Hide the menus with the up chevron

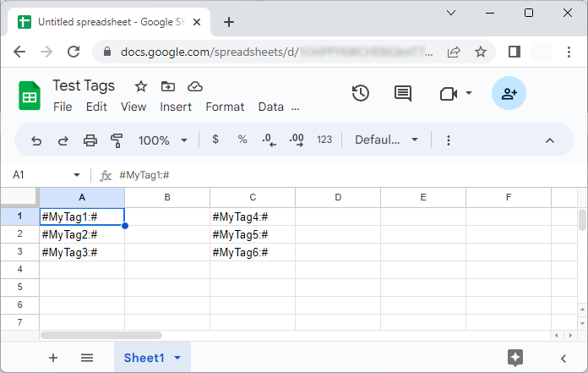550,140
